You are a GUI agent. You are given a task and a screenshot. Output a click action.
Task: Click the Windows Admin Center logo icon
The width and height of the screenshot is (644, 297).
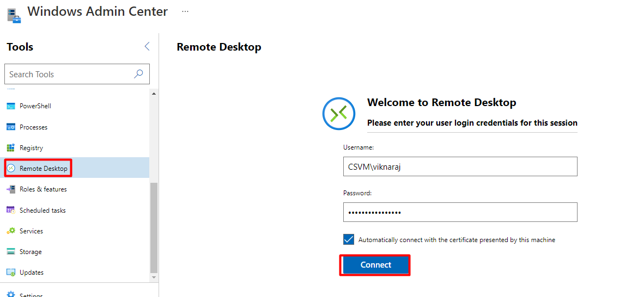click(14, 15)
